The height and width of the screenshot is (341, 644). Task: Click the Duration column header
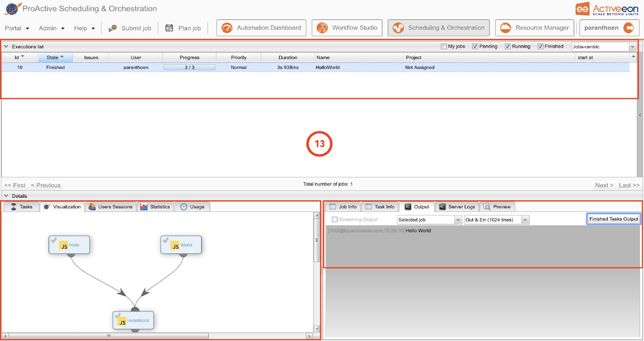pos(288,57)
